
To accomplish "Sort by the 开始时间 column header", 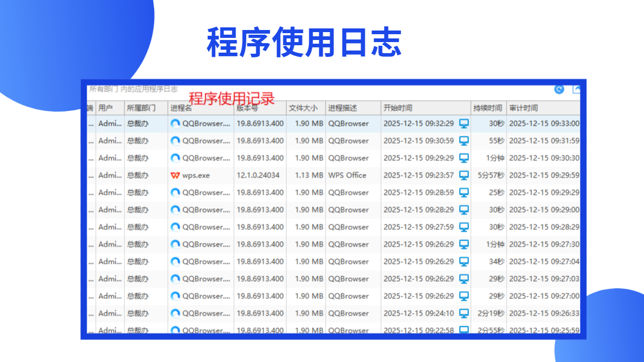I will pos(426,108).
